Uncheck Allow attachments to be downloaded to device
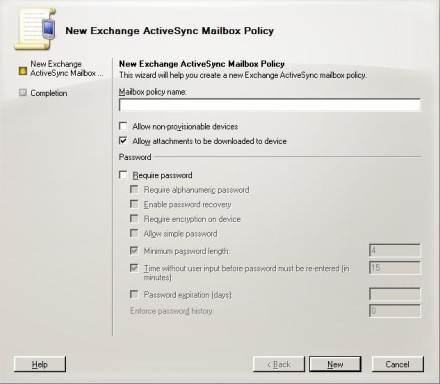This screenshot has height=384, width=440. (x=123, y=141)
